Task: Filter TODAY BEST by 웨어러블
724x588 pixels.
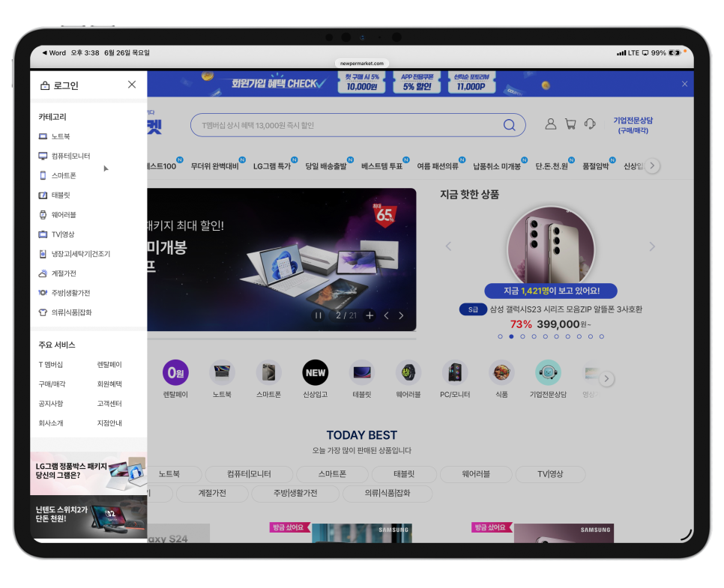Action: (x=476, y=474)
